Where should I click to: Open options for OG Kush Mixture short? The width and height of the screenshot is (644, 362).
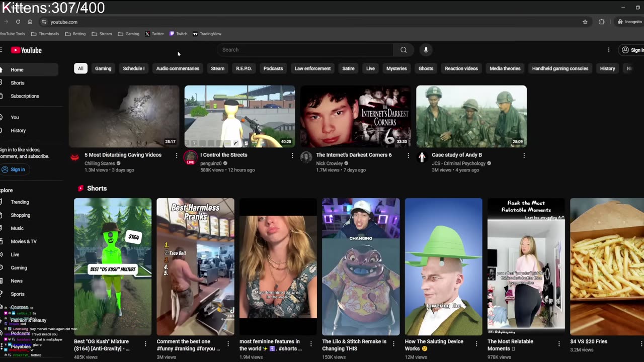pyautogui.click(x=145, y=344)
